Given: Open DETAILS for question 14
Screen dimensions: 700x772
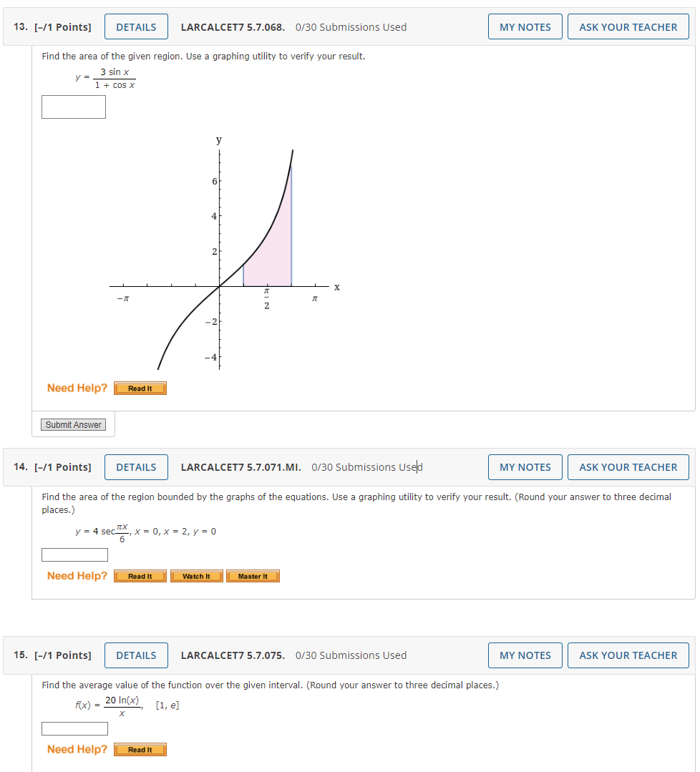Looking at the screenshot, I should 136,467.
